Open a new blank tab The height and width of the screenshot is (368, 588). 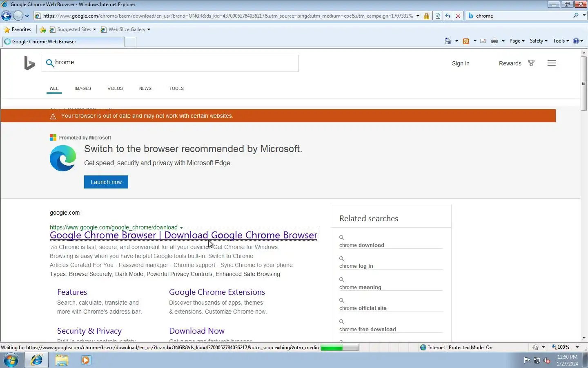[x=130, y=42]
